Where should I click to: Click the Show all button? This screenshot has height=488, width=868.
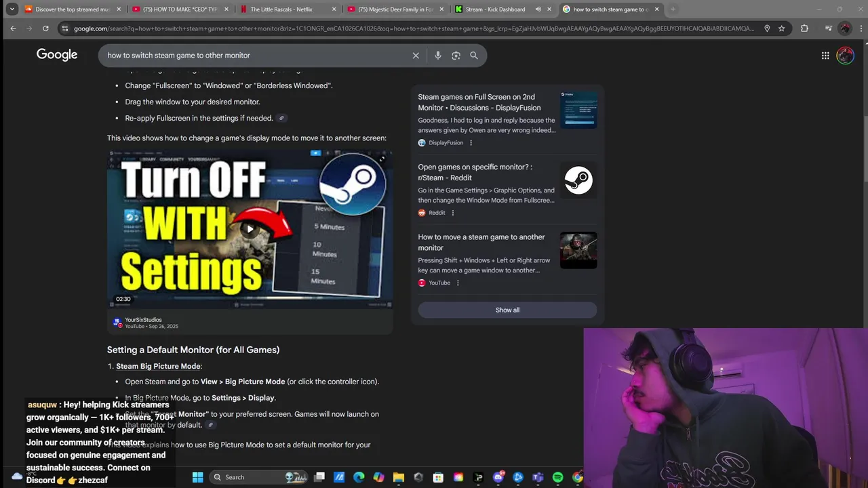pyautogui.click(x=507, y=310)
